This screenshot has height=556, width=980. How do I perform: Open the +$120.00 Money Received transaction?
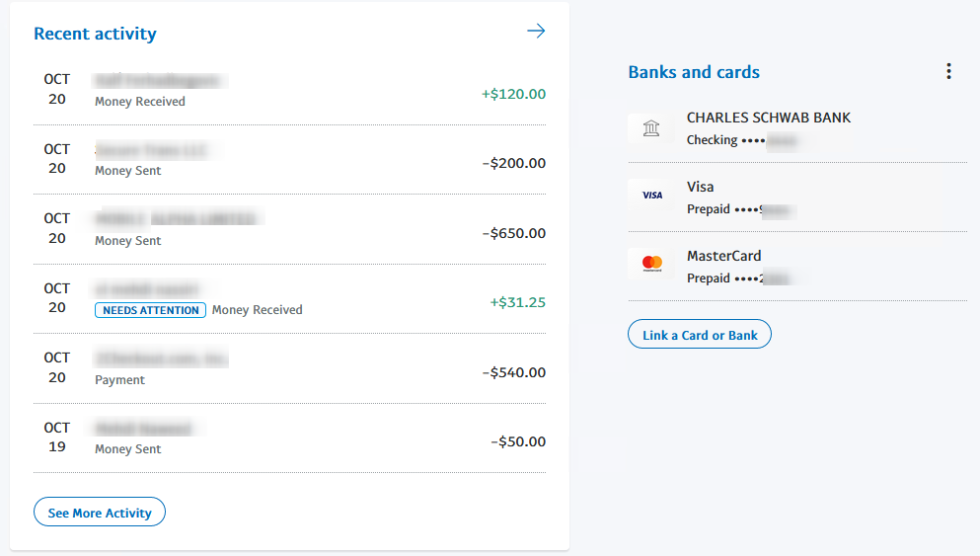289,91
